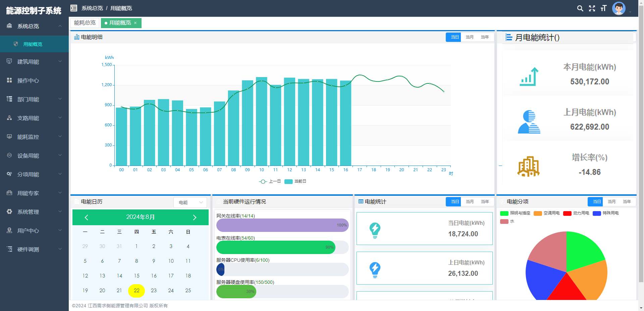Click the search magnifier icon in header
The width and height of the screenshot is (644, 311).
[580, 8]
